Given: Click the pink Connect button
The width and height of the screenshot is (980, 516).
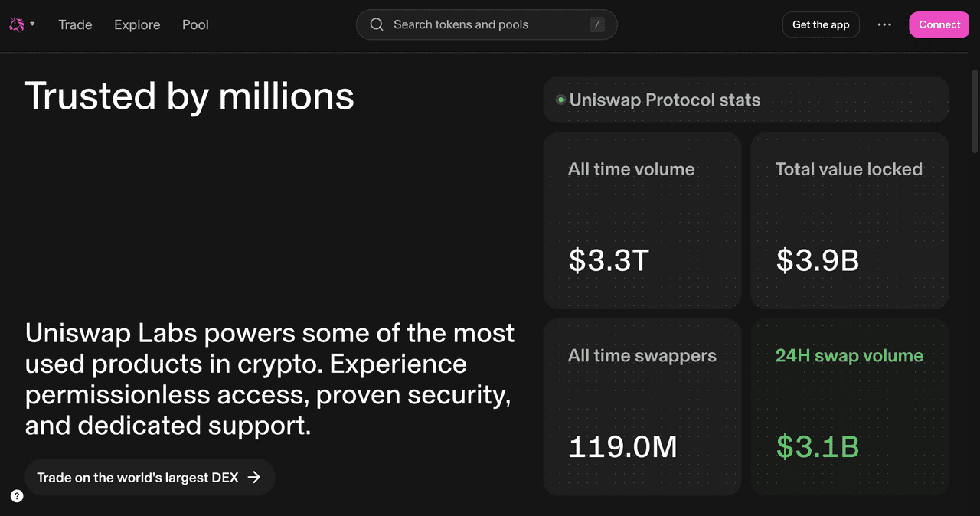Looking at the screenshot, I should (939, 24).
